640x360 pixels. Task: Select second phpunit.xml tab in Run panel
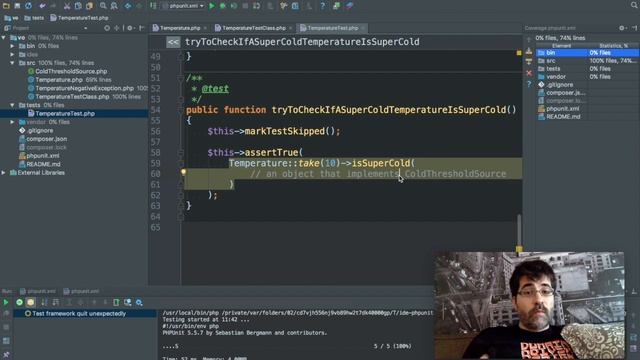pyautogui.click(x=81, y=291)
